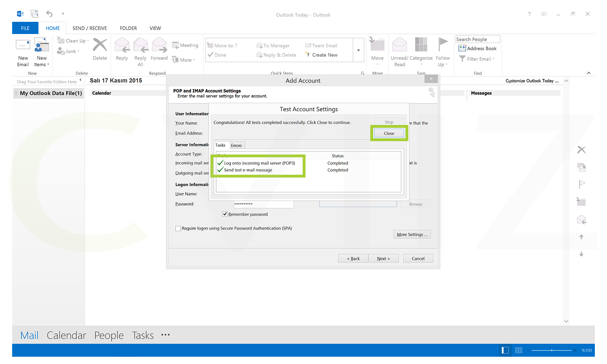
Task: Open the Categorize color dropdown
Action: pos(421,51)
